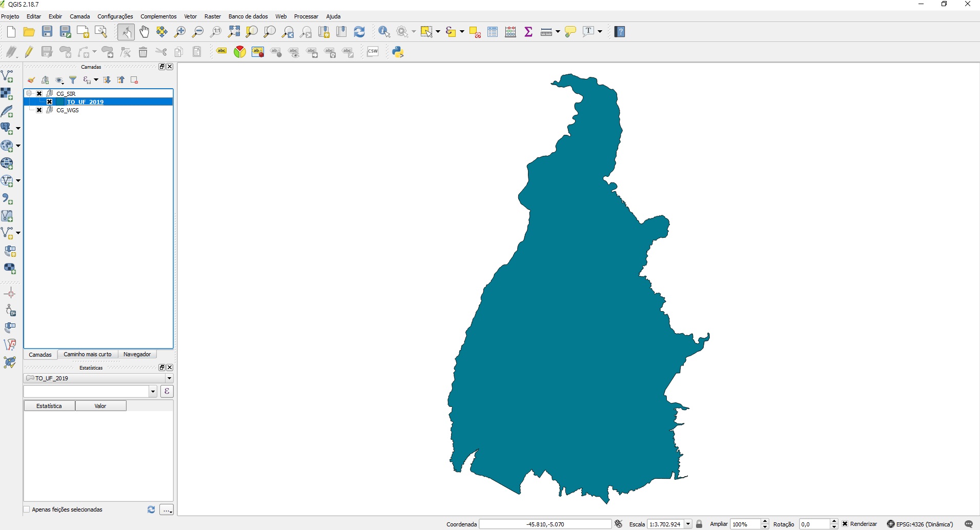Open the attribute table
Image resolution: width=980 pixels, height=530 pixels.
coord(493,32)
